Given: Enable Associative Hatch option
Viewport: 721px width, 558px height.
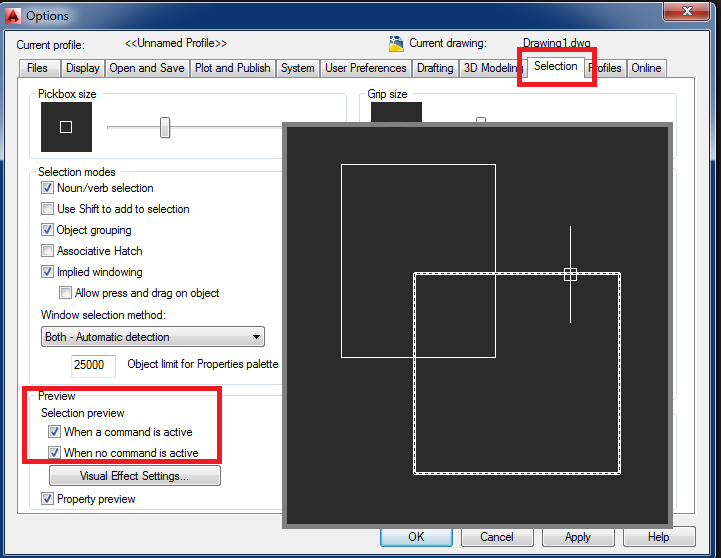Looking at the screenshot, I should click(x=47, y=251).
